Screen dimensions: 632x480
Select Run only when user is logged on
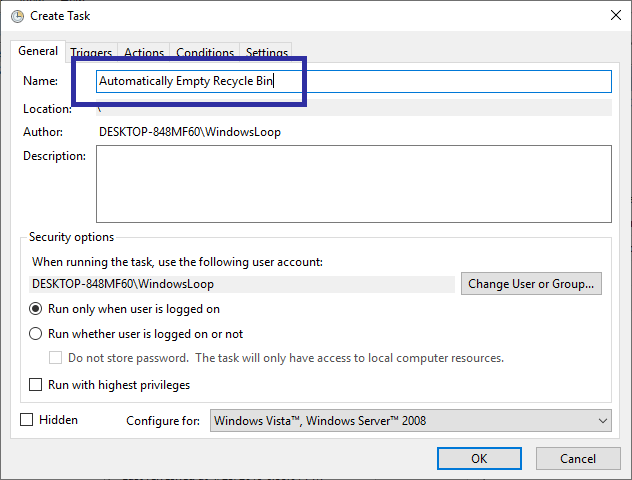coord(36,309)
